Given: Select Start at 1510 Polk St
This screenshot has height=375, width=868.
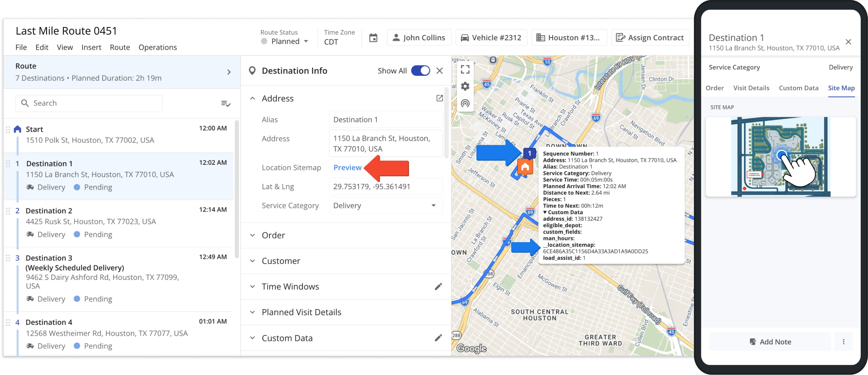Looking at the screenshot, I should 118,135.
